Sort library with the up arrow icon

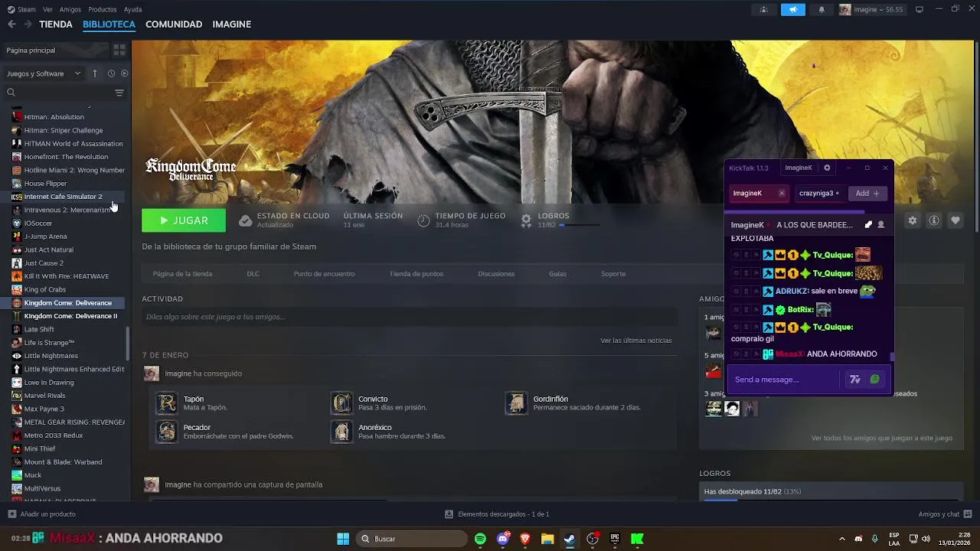[x=95, y=73]
